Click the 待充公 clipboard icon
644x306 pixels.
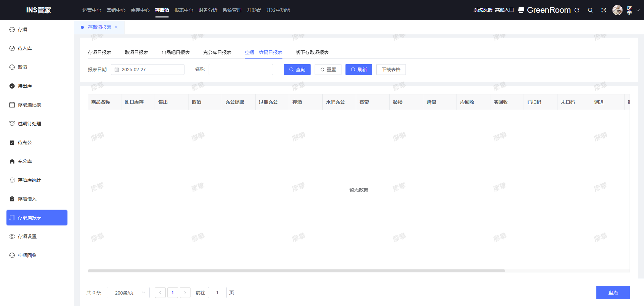12,142
